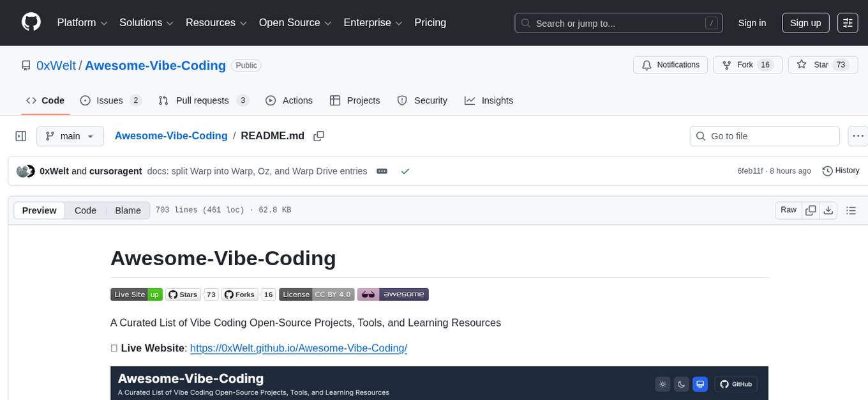Enable Notifications for this repository
This screenshot has height=400, width=868.
[670, 65]
